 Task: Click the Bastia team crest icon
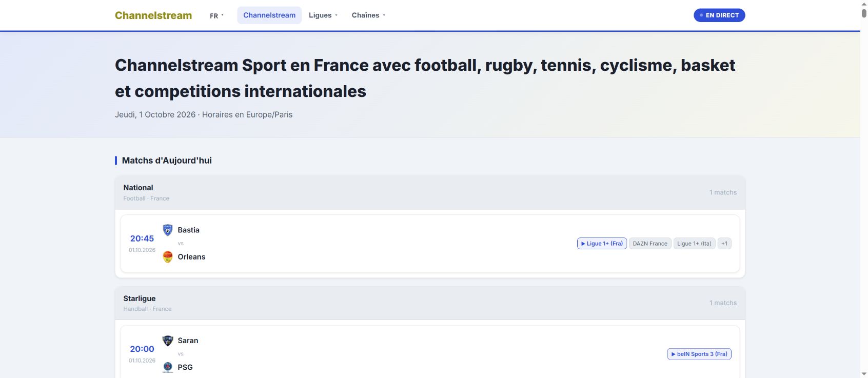(x=168, y=230)
